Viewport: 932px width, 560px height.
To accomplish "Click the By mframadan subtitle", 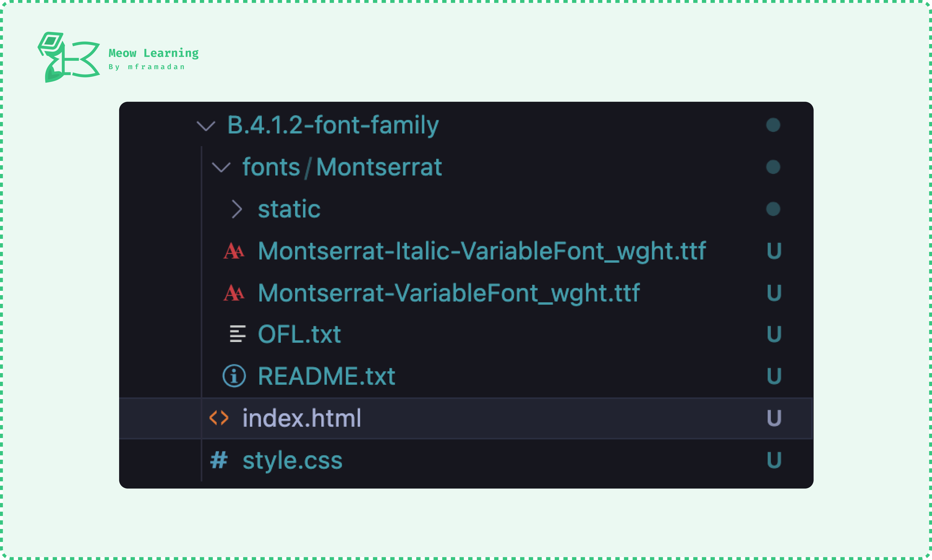I will (147, 67).
